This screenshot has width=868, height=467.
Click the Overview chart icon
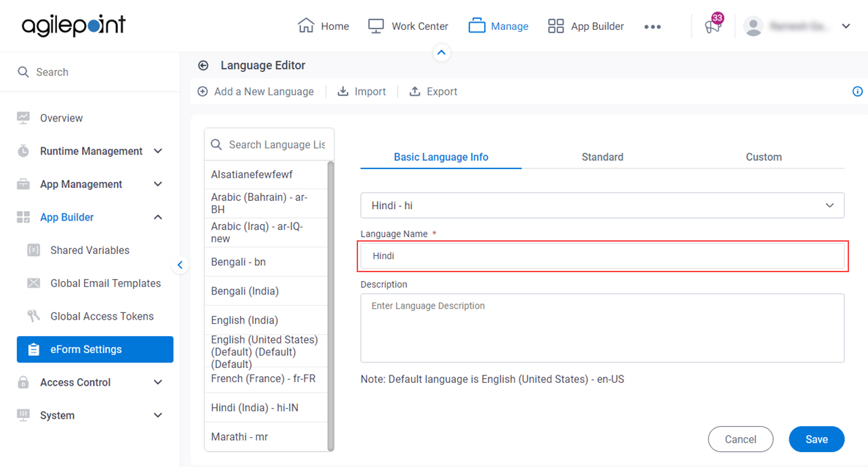(x=24, y=117)
